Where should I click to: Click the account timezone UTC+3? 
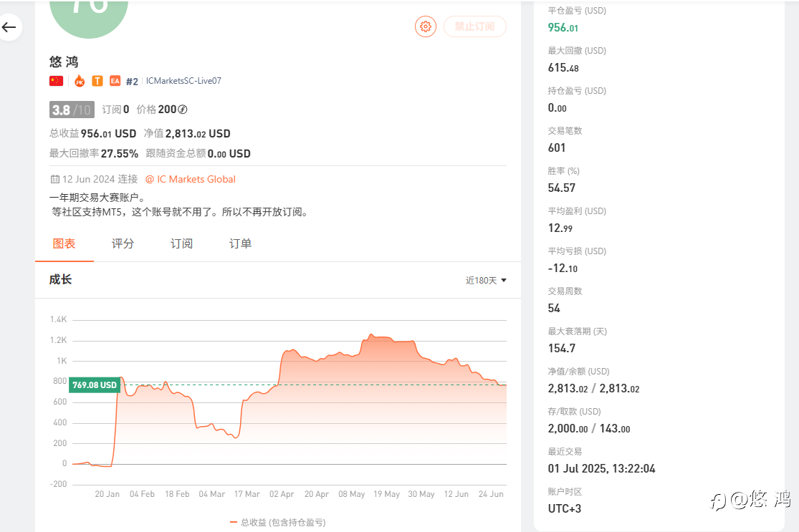pyautogui.click(x=564, y=508)
